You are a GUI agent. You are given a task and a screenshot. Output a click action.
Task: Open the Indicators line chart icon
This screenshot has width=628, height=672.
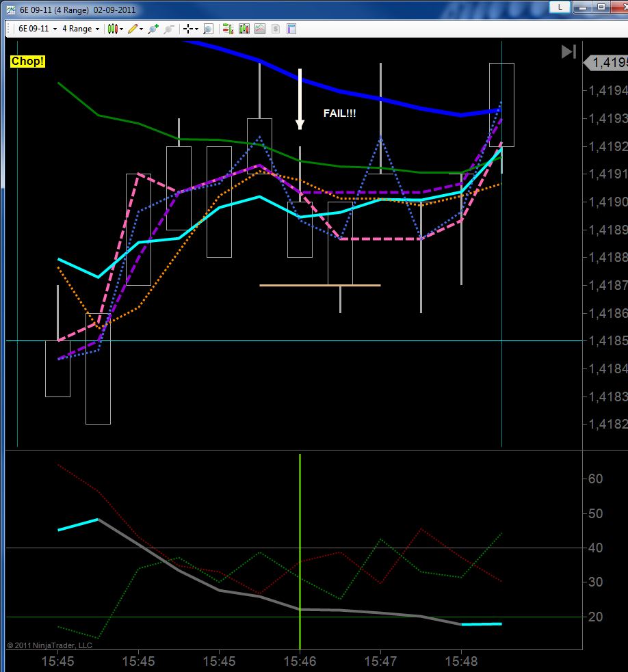pyautogui.click(x=260, y=29)
